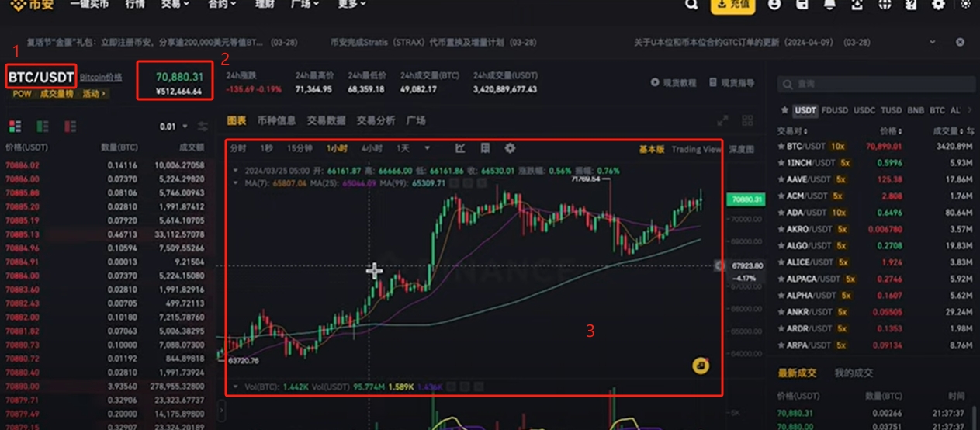Open the 现货教程 tutorial link
The height and width of the screenshot is (430, 980).
tap(673, 82)
